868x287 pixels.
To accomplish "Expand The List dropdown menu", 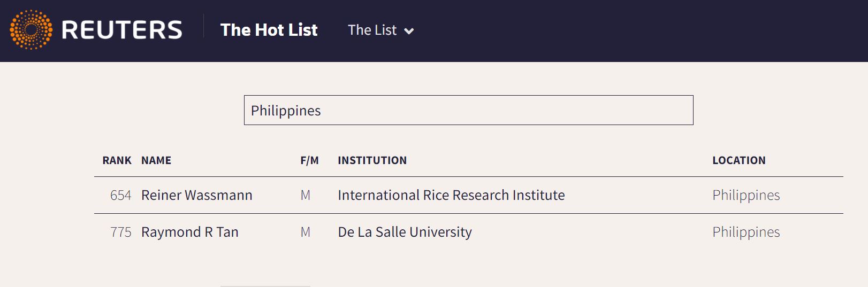I will pyautogui.click(x=380, y=30).
